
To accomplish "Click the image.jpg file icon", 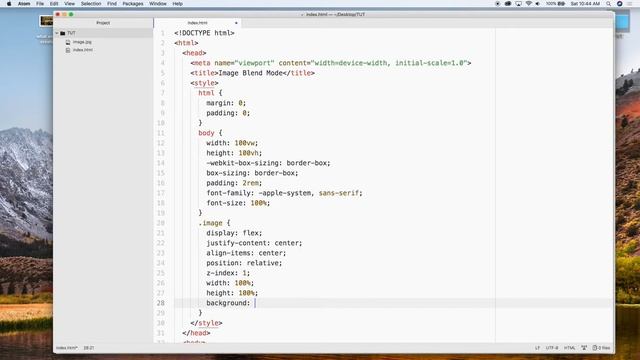I will [x=68, y=42].
